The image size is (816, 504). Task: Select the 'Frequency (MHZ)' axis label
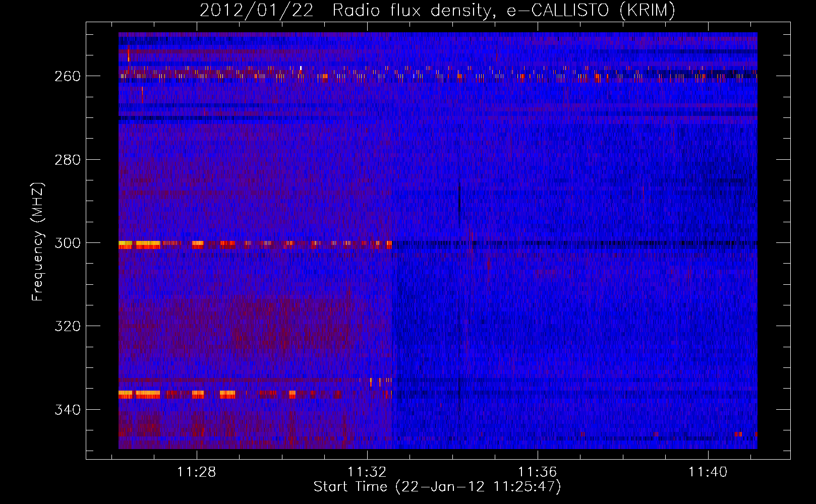click(38, 242)
